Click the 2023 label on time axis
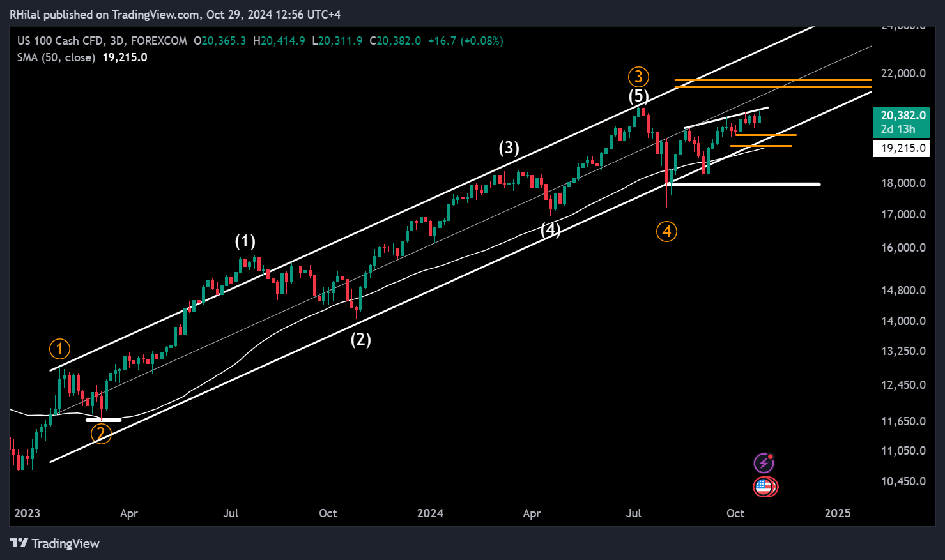Screen dimensions: 945x560 click(x=27, y=513)
